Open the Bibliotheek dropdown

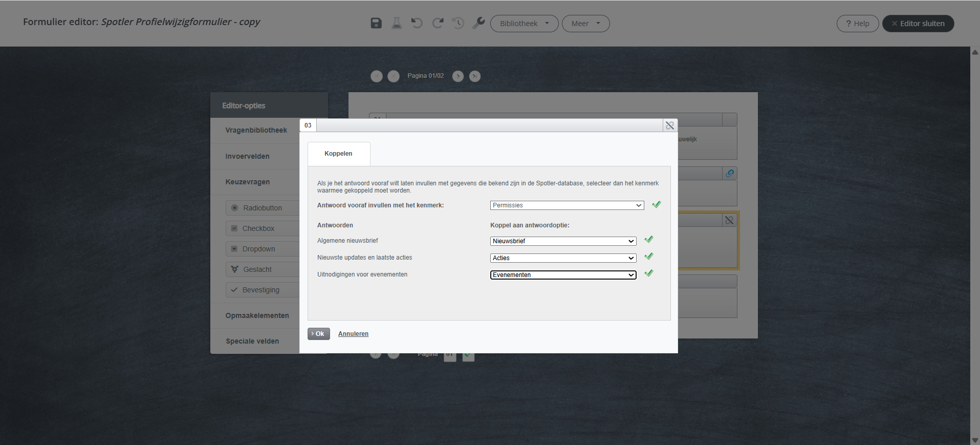click(524, 24)
